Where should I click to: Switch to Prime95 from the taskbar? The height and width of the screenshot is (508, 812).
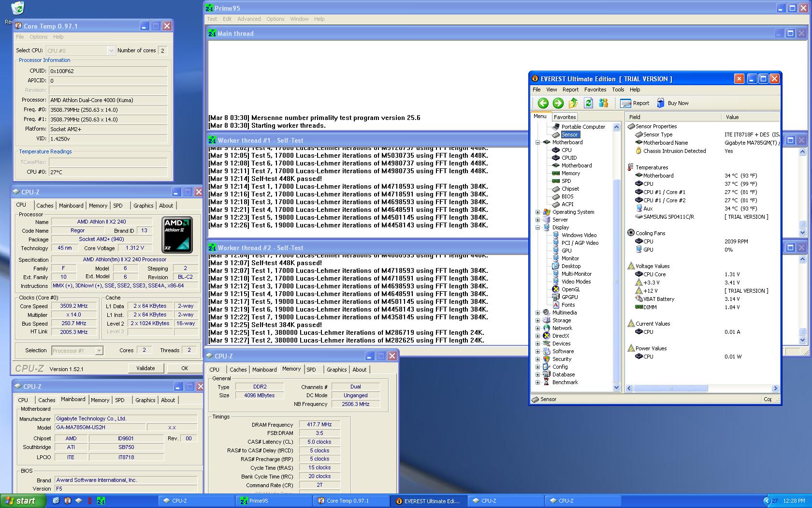274,501
